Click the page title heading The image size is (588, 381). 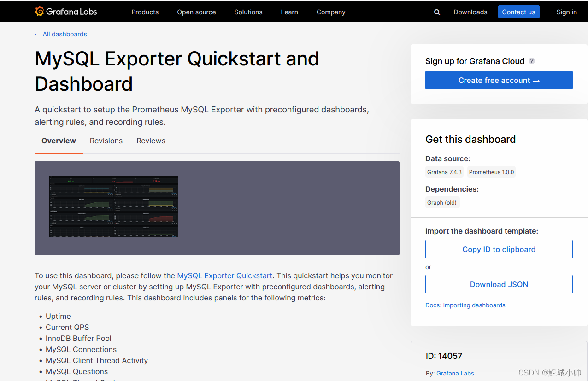pyautogui.click(x=177, y=71)
